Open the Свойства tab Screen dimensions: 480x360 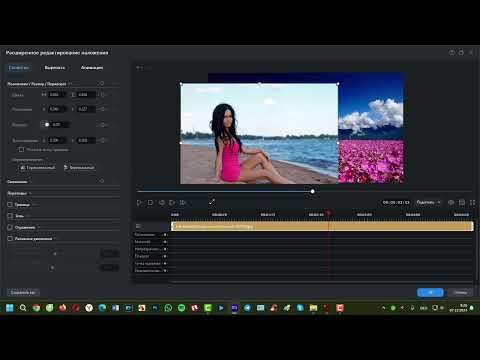19,68
